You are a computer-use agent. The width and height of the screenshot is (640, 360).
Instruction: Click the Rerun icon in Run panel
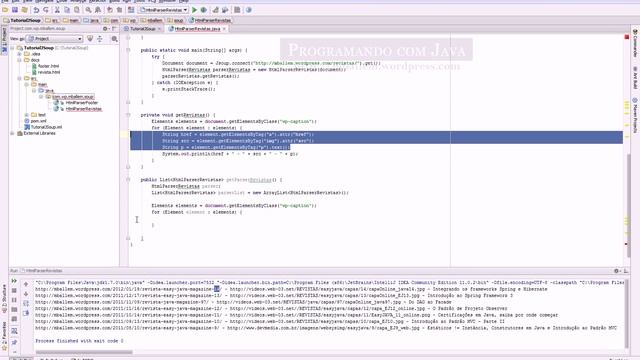[14, 281]
